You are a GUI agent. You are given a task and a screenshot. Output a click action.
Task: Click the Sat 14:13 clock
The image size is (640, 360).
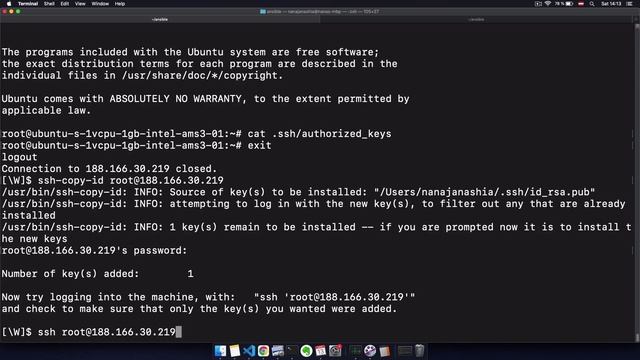click(611, 4)
